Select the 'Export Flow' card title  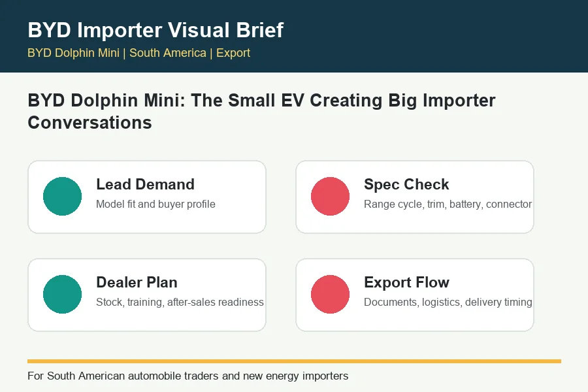pyautogui.click(x=406, y=282)
